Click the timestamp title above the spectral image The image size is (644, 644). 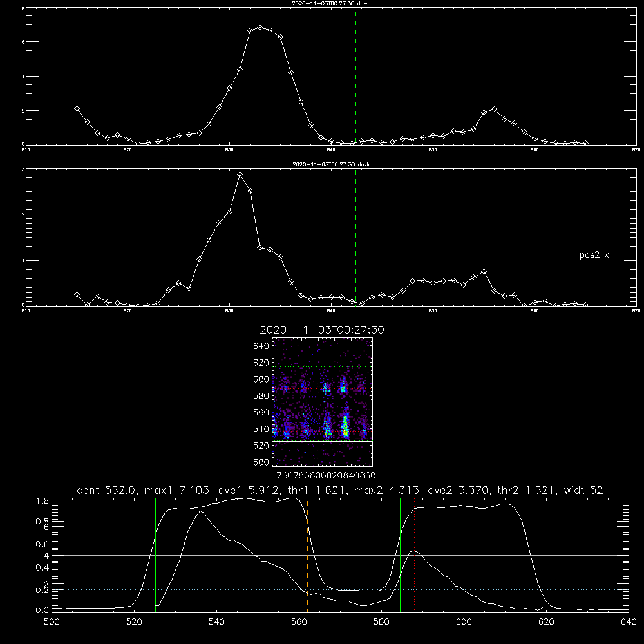(322, 330)
